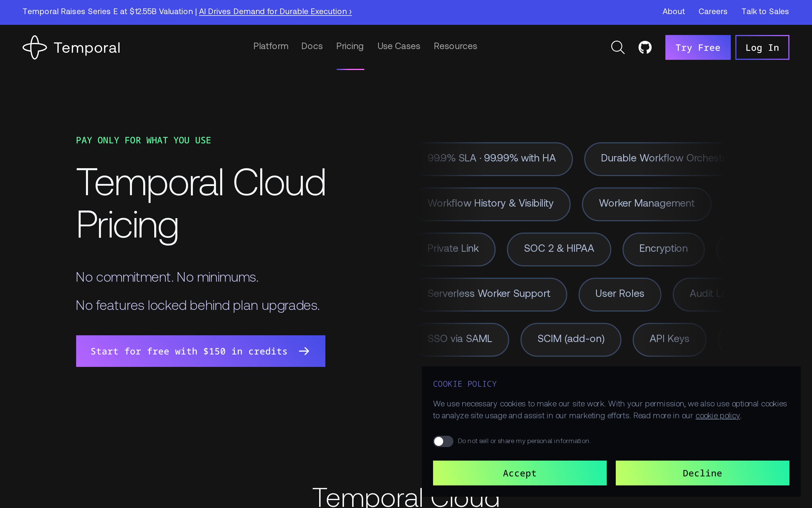This screenshot has height=508, width=812.
Task: Accept the cookie policy
Action: (x=520, y=473)
